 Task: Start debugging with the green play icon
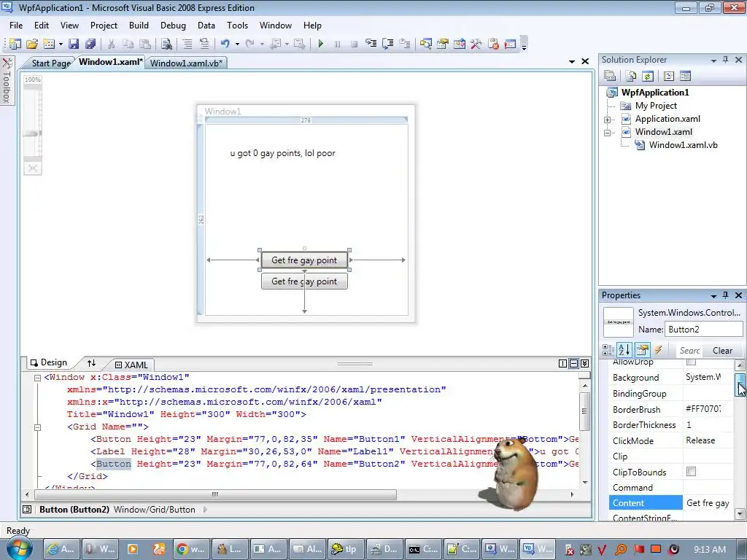[x=321, y=44]
